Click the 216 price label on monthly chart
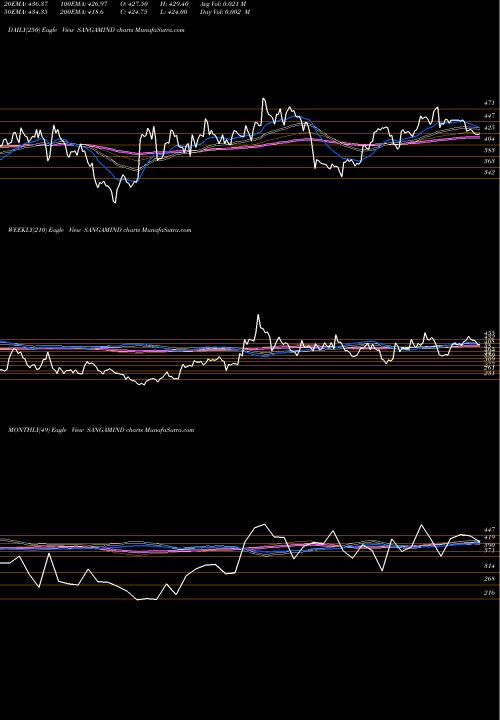The width and height of the screenshot is (500, 720). [489, 593]
